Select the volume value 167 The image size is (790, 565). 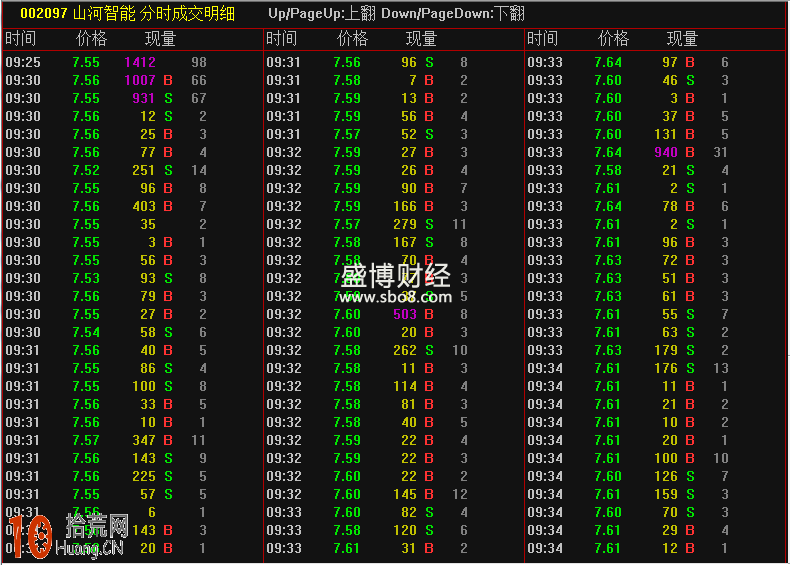[405, 242]
